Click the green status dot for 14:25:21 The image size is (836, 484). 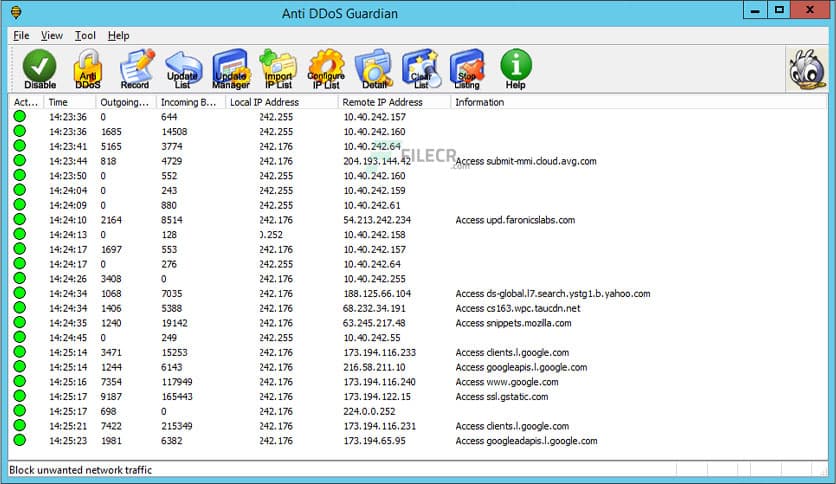(20, 425)
